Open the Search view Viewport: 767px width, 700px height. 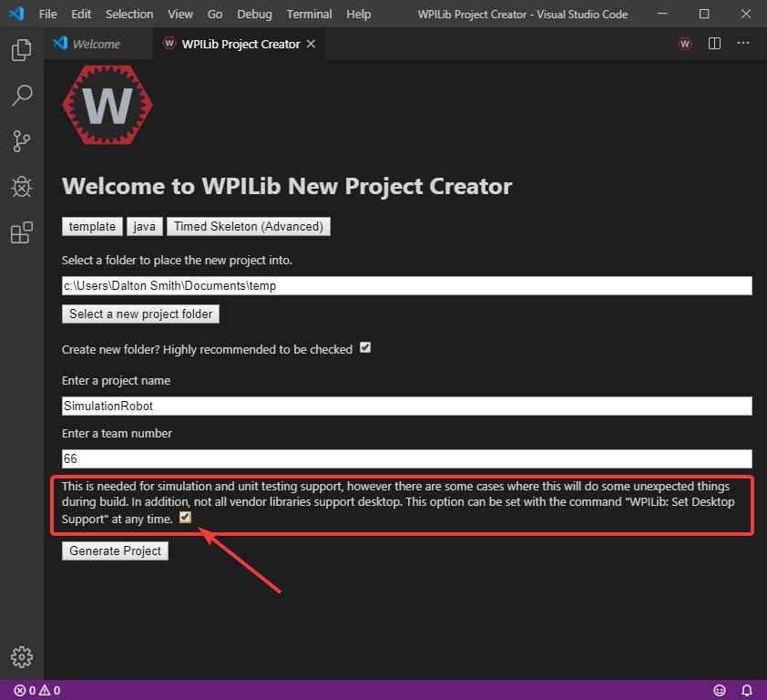(x=21, y=96)
